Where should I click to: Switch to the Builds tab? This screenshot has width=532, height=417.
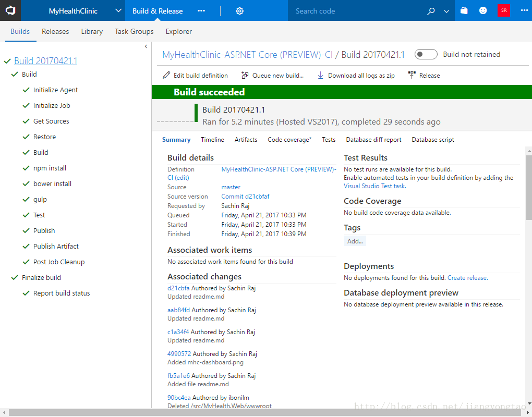[20, 31]
